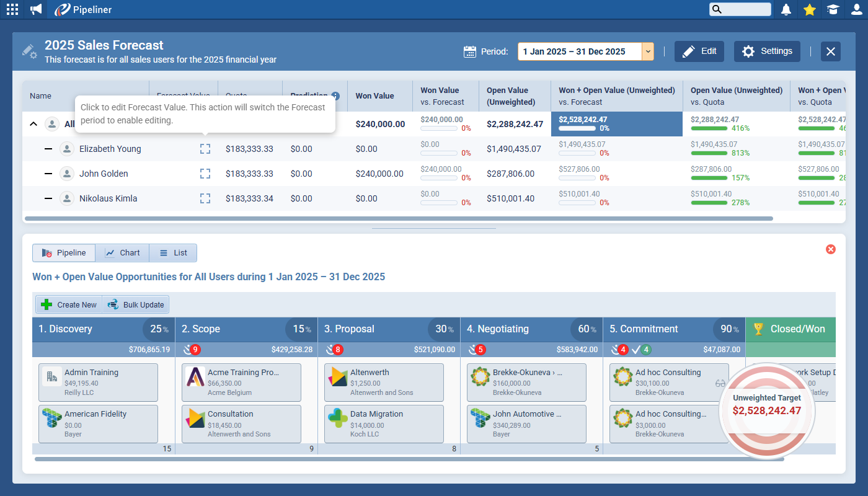Click the megaphone announcements icon

[37, 9]
